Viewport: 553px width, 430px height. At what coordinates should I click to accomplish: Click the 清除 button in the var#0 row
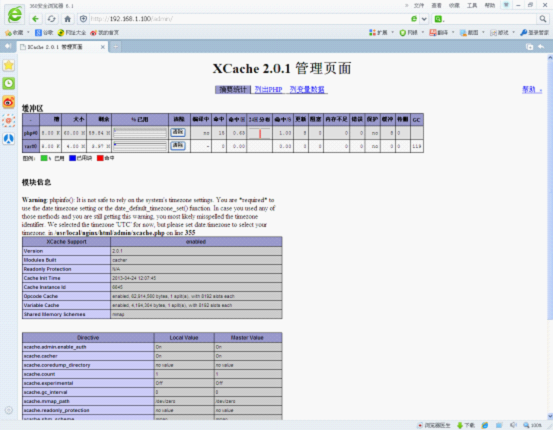click(178, 145)
